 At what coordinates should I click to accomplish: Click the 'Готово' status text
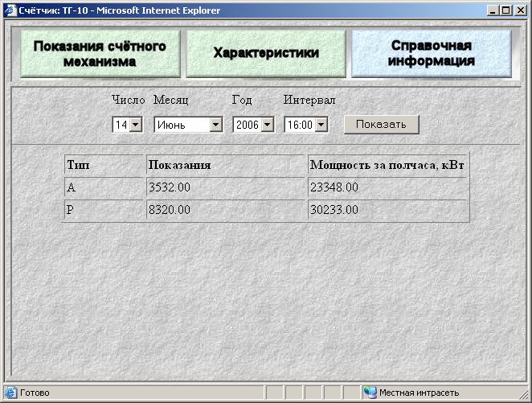click(35, 393)
